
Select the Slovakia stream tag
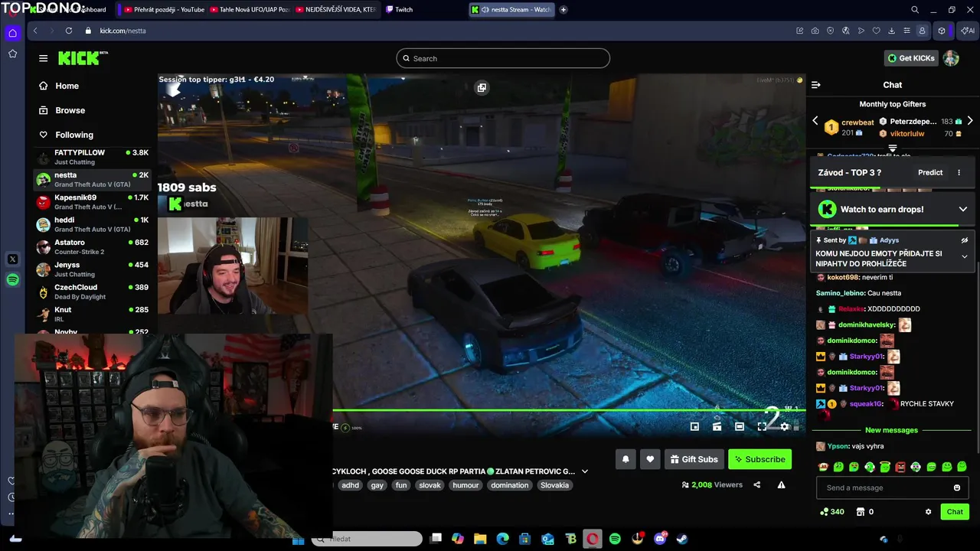tap(554, 485)
